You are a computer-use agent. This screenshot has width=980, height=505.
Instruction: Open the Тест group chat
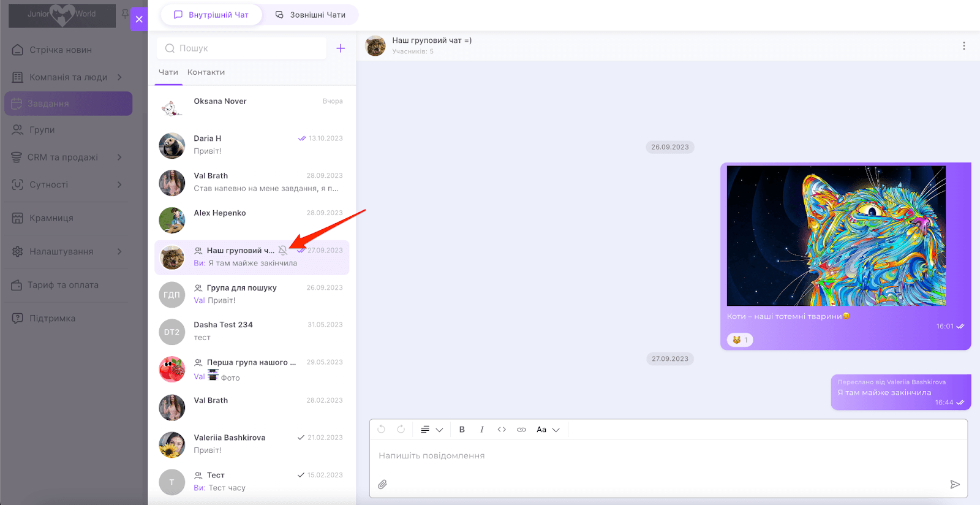252,482
